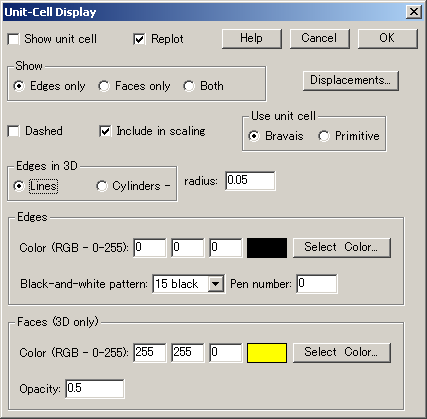Open the Help for this dialog
Image resolution: width=427 pixels, height=419 pixels.
[x=252, y=38]
